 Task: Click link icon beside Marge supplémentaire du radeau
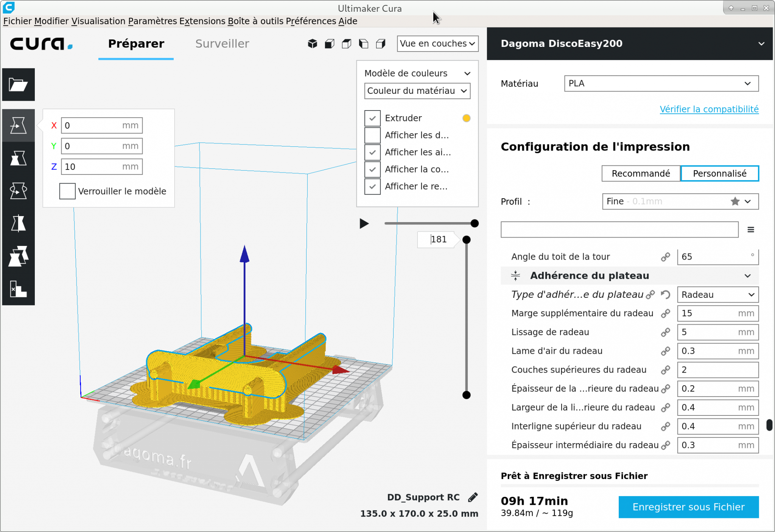tap(665, 313)
